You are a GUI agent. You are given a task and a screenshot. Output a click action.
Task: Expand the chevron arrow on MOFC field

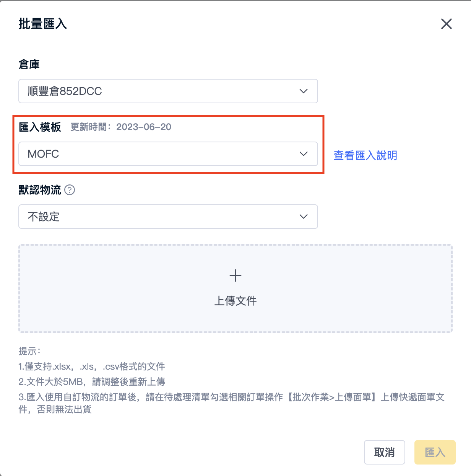tap(304, 154)
